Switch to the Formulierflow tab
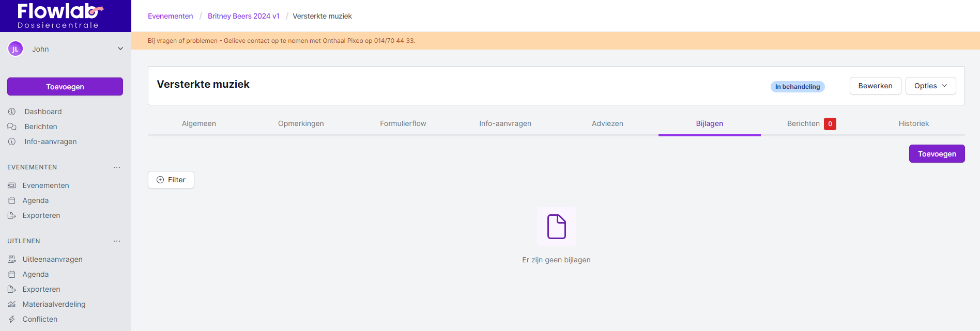Viewport: 980px width, 331px height. coord(403,123)
